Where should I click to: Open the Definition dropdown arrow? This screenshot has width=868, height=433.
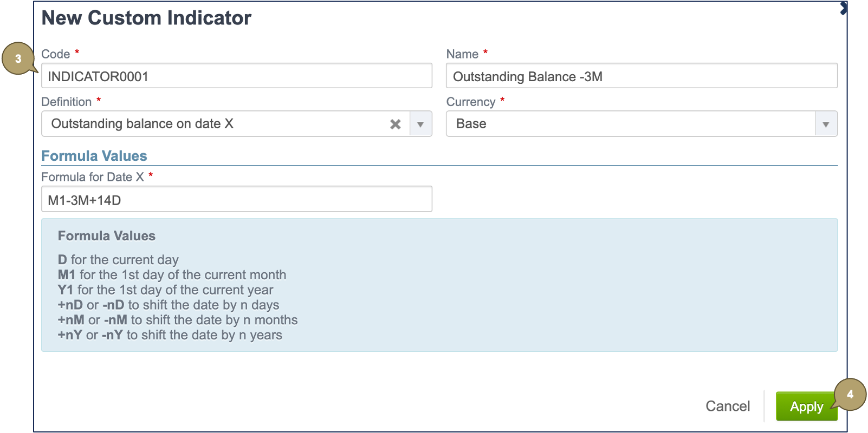[420, 124]
